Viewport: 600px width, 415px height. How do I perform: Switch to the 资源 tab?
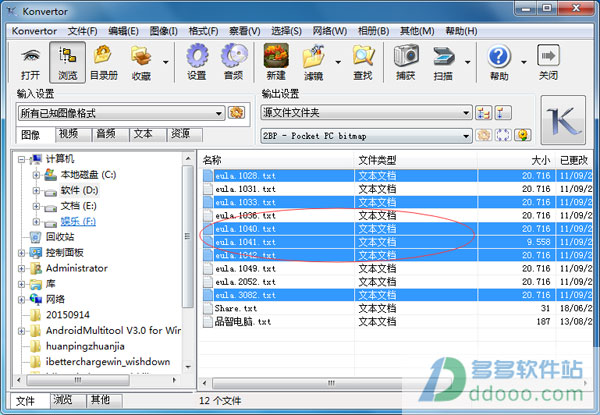tap(184, 134)
